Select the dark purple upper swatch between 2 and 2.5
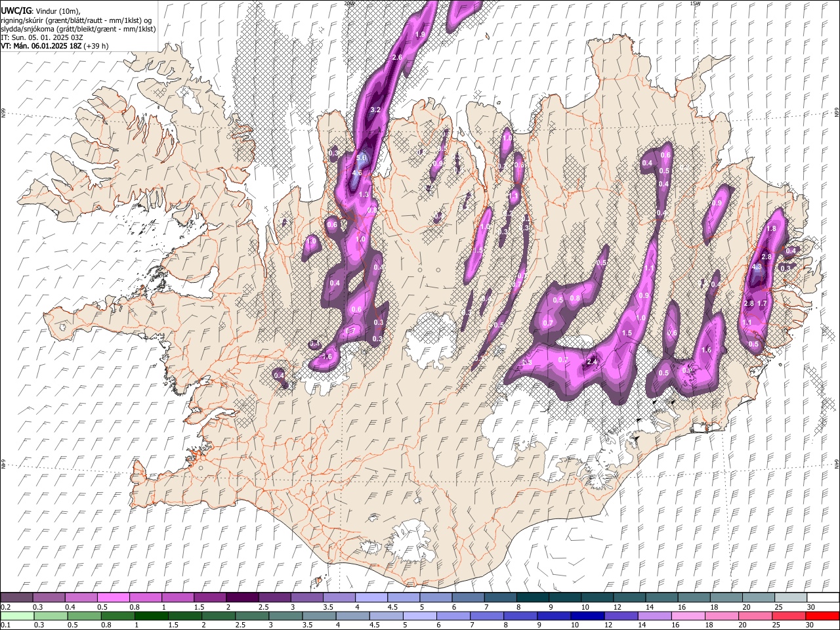This screenshot has width=840, height=630. pos(241,598)
